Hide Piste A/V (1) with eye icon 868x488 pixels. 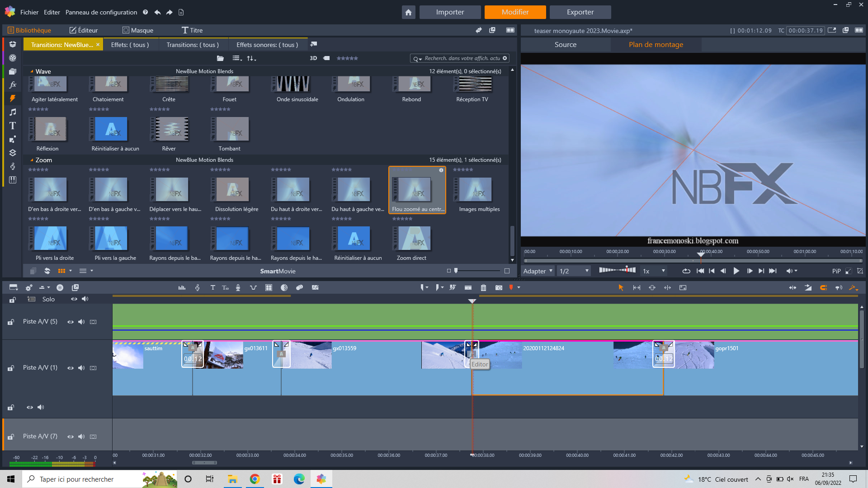click(x=71, y=368)
